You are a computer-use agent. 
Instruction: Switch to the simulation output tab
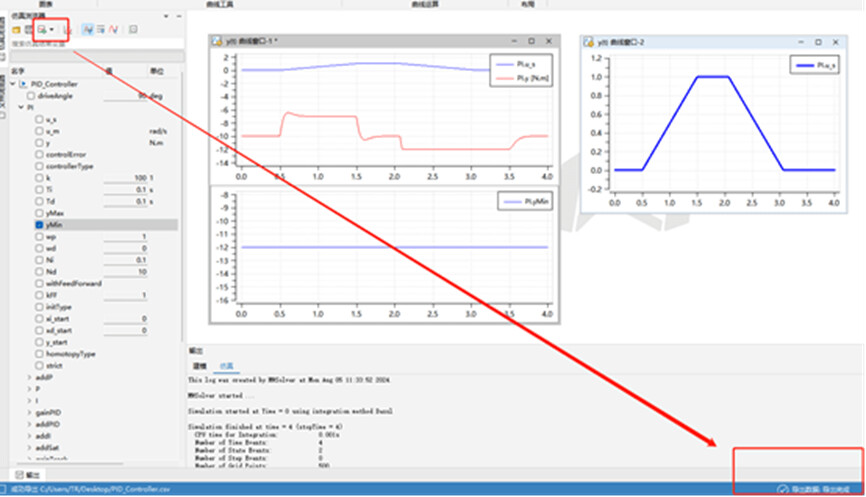226,366
